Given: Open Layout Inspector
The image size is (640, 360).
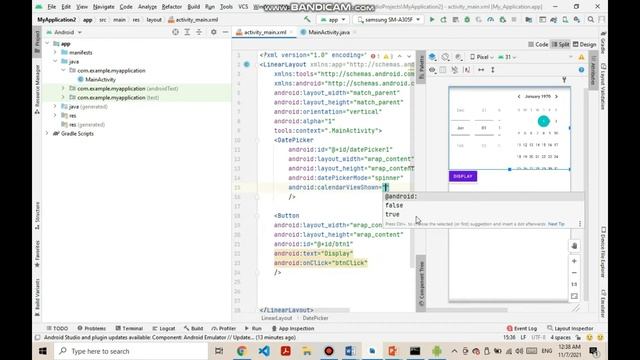Looking at the screenshot, I should (571, 328).
